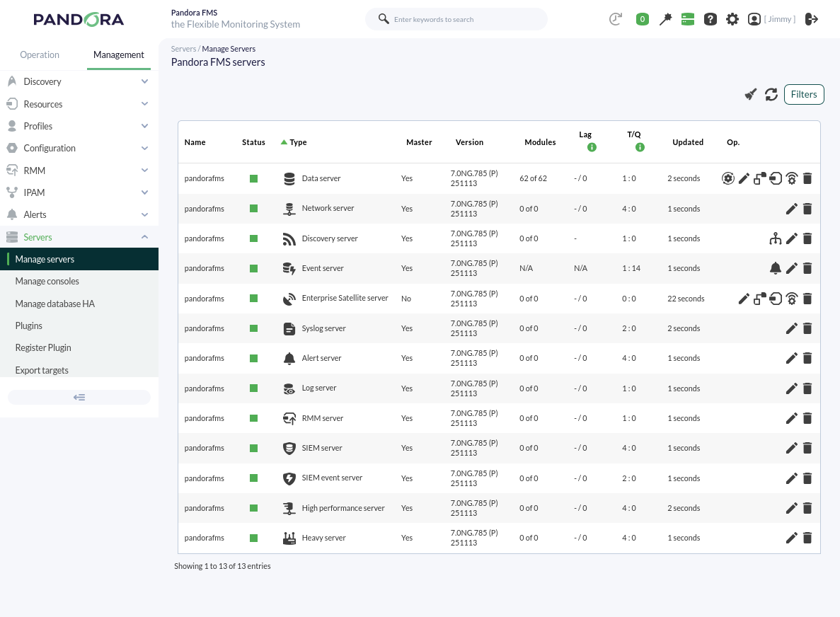Screen dimensions: 840x617
Task: Collapse the Servers menu section
Action: coord(79,237)
